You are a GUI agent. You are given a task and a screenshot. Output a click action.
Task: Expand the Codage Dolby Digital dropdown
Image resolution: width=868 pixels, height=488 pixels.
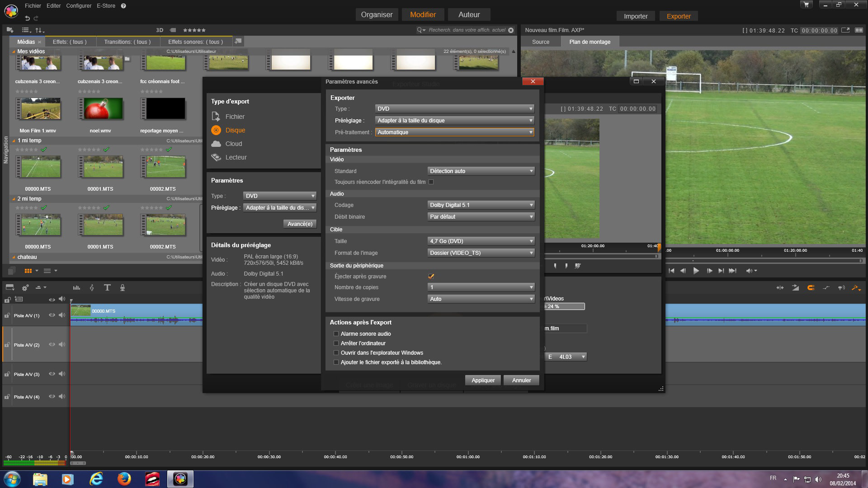[x=481, y=205]
